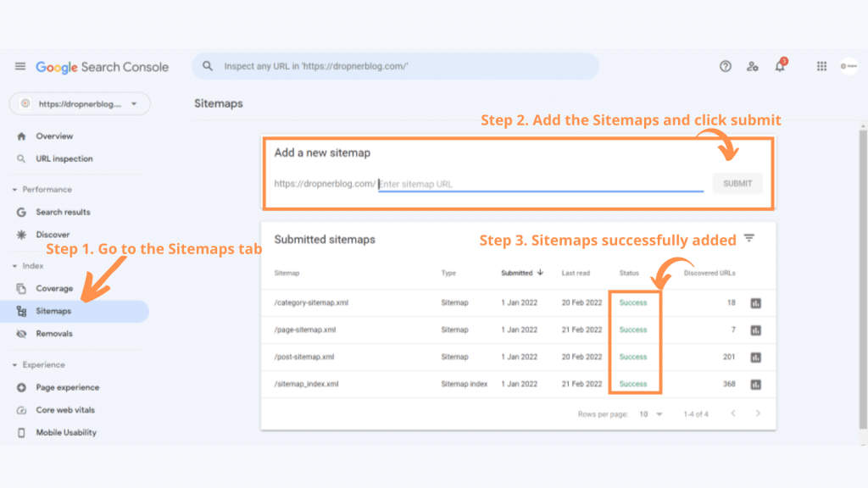The image size is (868, 488).
Task: View the chart icon for /sitemap_index.xml
Action: tap(754, 384)
